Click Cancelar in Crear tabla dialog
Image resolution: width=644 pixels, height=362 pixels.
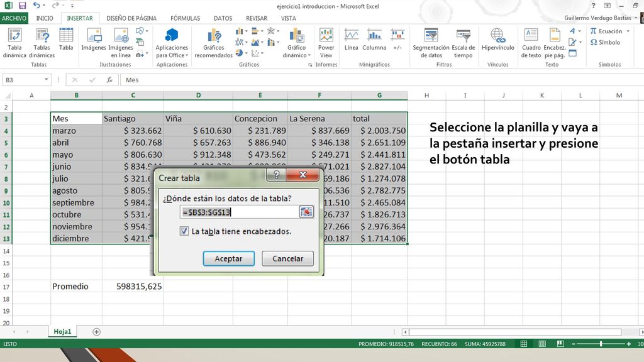click(x=288, y=258)
